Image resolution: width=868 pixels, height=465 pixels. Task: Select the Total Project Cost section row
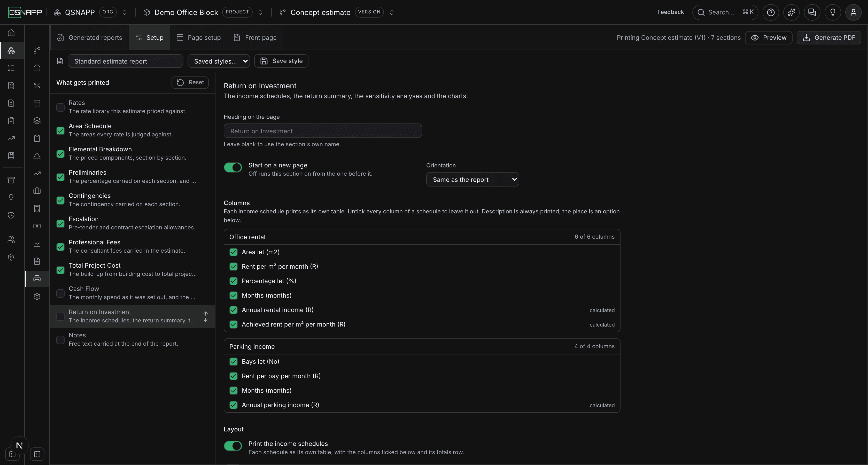point(133,269)
